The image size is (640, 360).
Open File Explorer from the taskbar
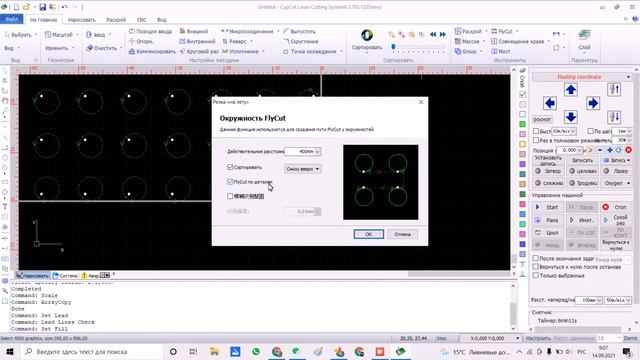pyautogui.click(x=214, y=351)
